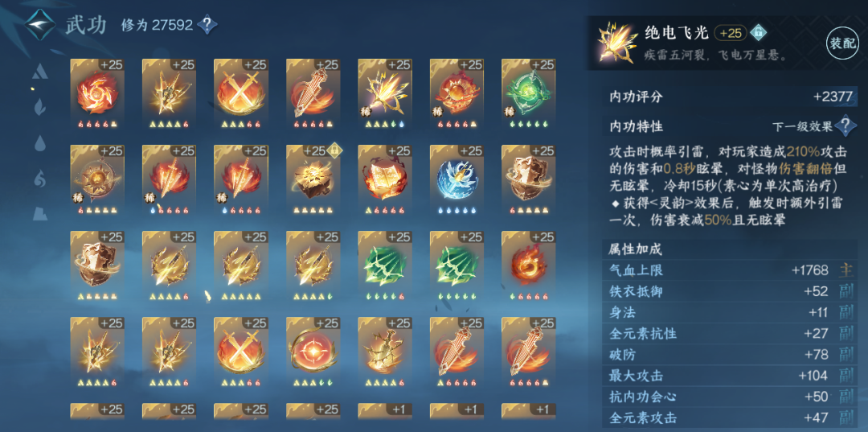The image size is (868, 432).
Task: Filter by the fire flame element
Action: 40,179
